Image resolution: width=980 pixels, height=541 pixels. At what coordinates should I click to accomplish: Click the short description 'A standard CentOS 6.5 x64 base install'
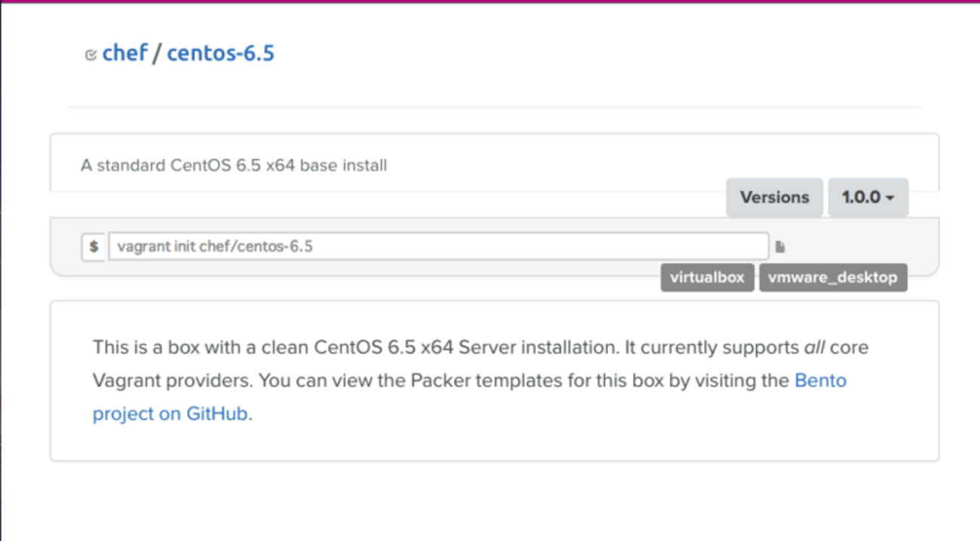click(234, 165)
